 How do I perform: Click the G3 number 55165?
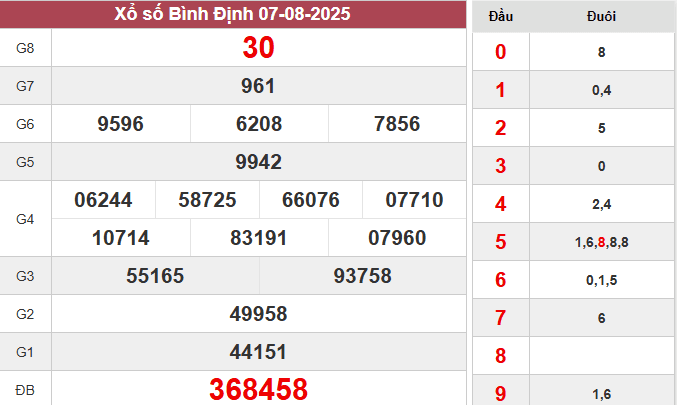point(155,276)
